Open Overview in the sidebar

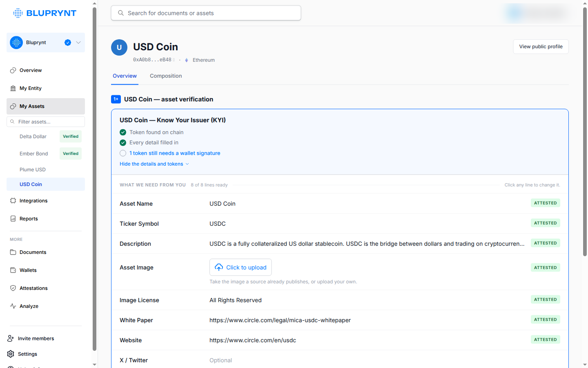tap(46, 70)
